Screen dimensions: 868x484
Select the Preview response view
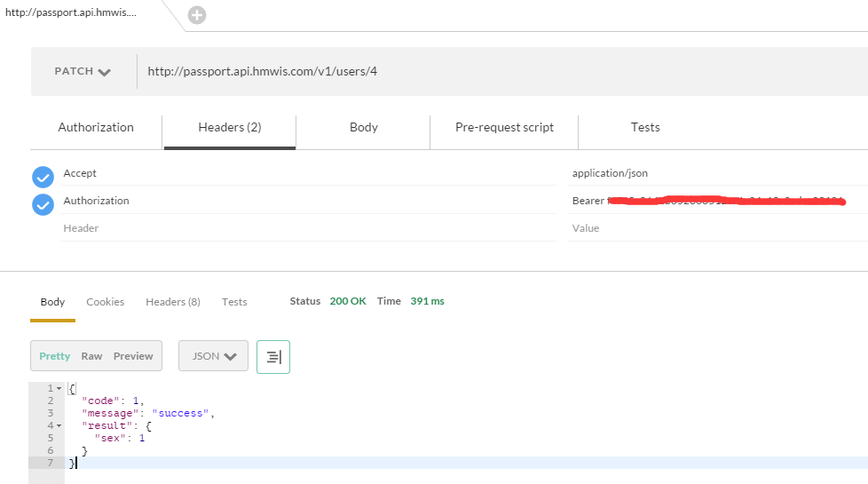(133, 356)
